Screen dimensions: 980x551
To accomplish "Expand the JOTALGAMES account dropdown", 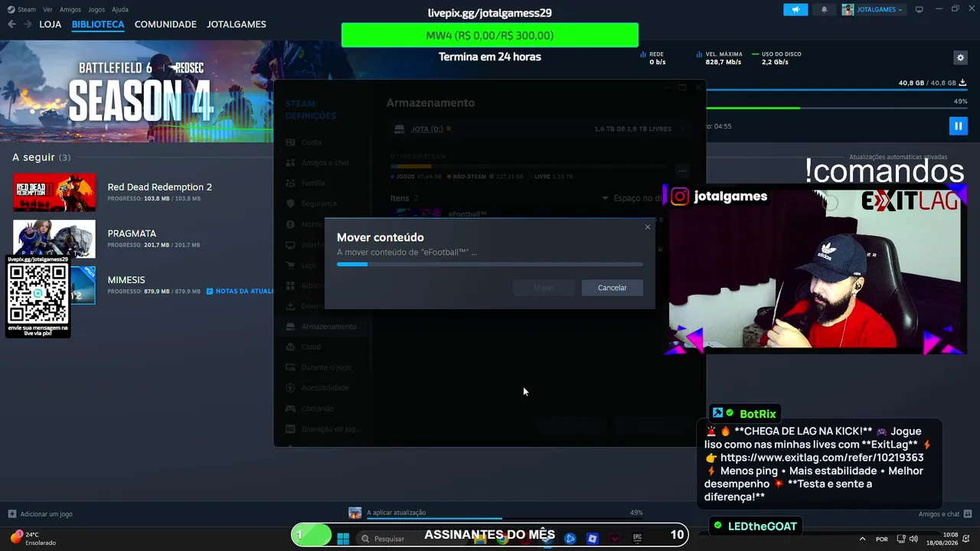I will (x=873, y=9).
